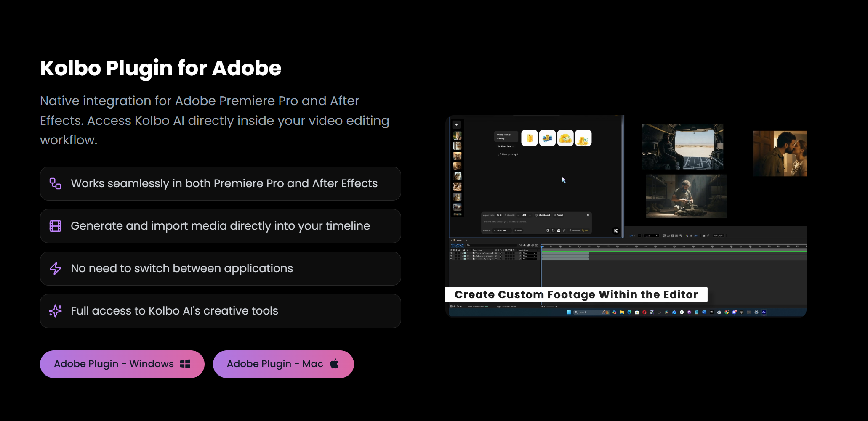Image resolution: width=868 pixels, height=421 pixels.
Task: Open the third generated money icon
Action: point(565,138)
